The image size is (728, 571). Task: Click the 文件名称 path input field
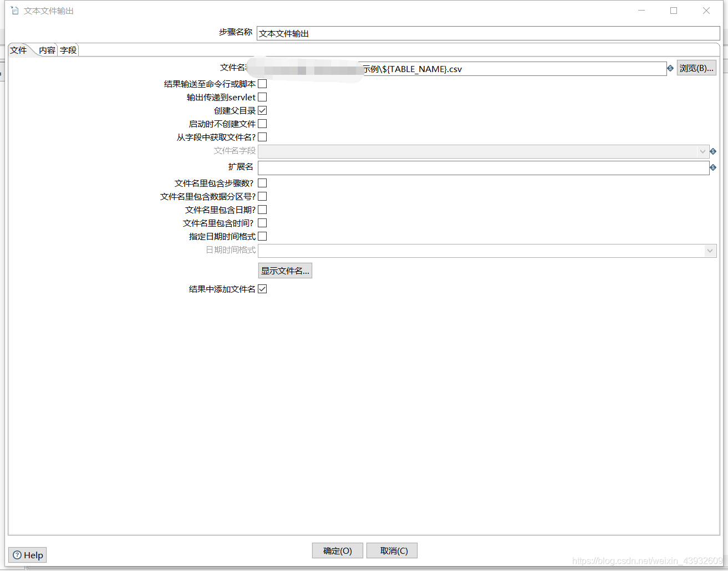(461, 69)
